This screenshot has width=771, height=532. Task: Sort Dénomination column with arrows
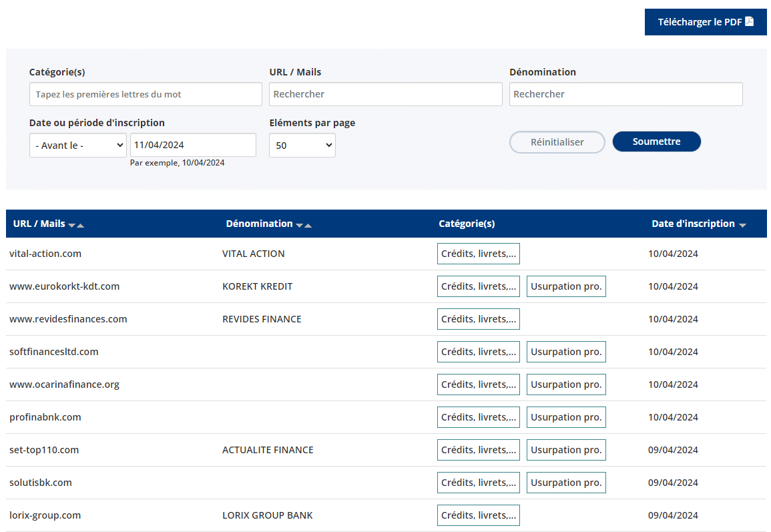[x=303, y=225]
